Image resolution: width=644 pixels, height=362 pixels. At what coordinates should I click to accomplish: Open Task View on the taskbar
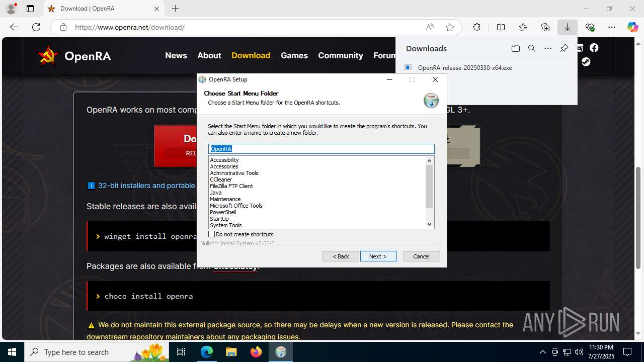(x=182, y=352)
